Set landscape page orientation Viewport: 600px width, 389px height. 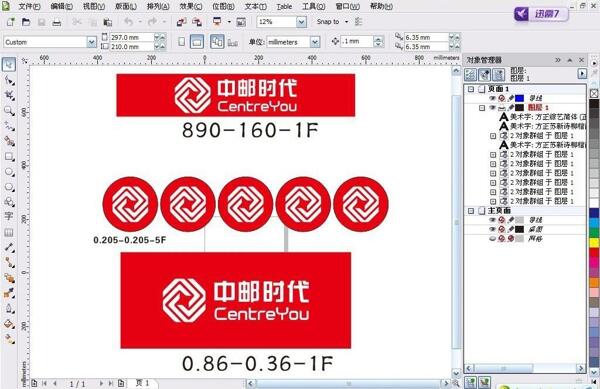(197, 42)
